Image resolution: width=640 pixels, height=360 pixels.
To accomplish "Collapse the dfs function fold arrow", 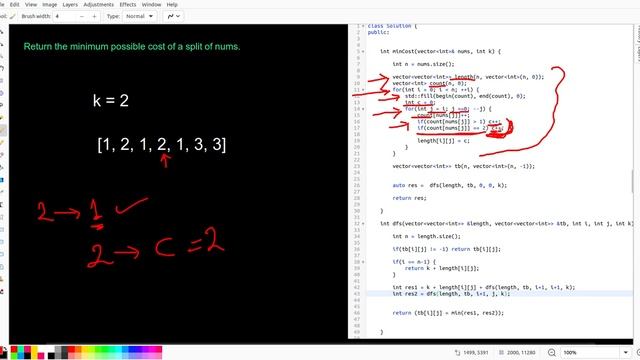I will [363, 224].
